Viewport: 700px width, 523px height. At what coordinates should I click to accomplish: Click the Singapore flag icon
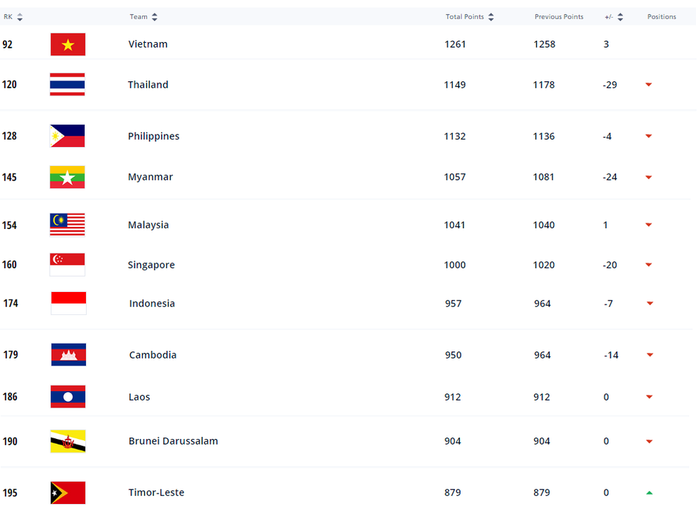[x=68, y=265]
